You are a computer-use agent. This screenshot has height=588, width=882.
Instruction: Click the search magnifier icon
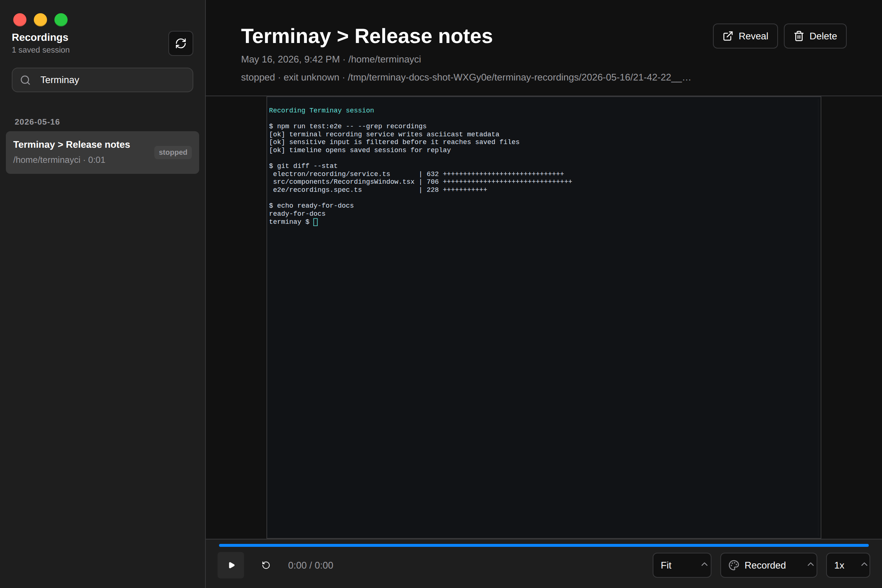pos(25,80)
